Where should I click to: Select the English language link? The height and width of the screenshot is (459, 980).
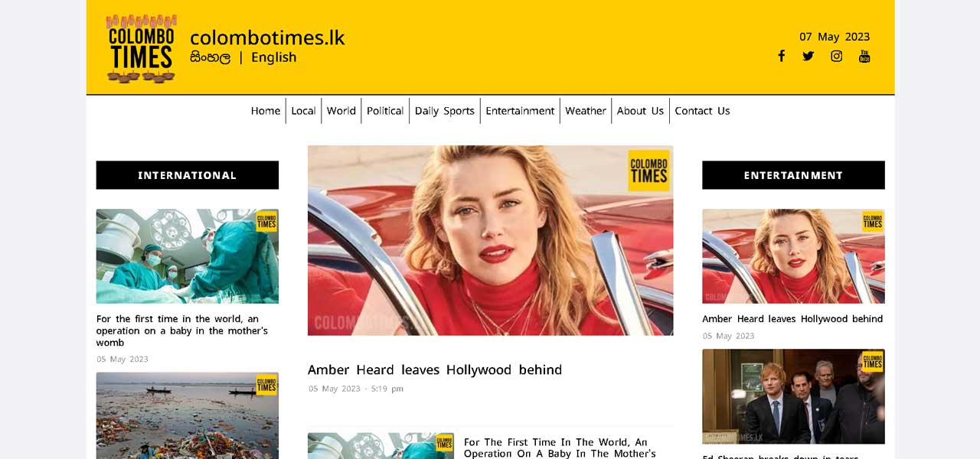pos(273,57)
